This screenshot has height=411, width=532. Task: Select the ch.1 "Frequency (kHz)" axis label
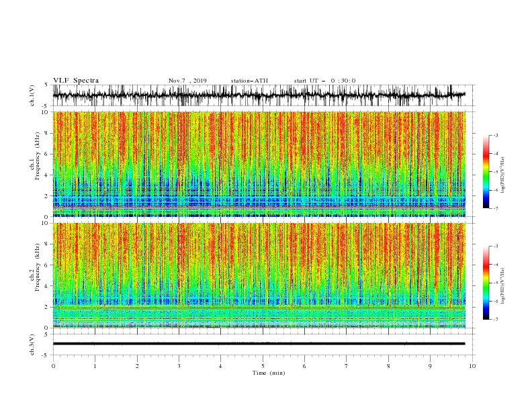[x=38, y=156]
